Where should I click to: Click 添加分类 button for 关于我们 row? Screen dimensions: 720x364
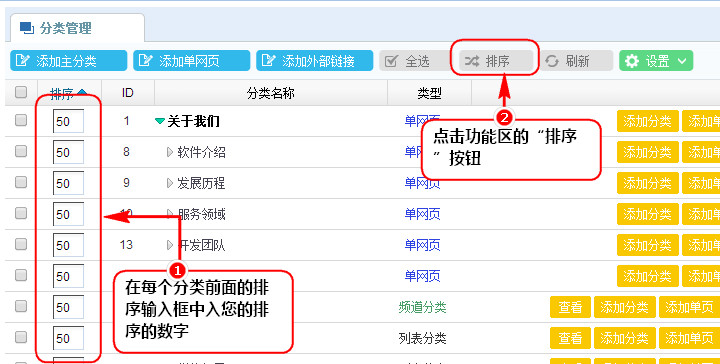(x=647, y=121)
